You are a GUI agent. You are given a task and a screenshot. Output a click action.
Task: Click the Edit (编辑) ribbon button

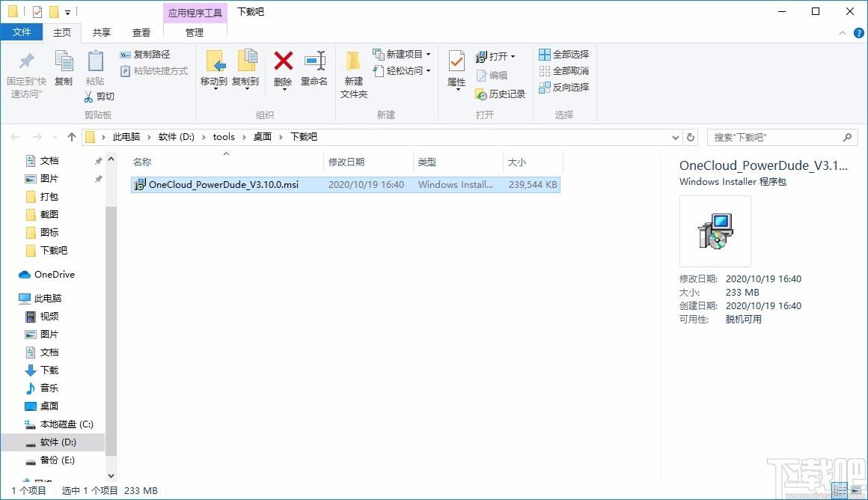(492, 76)
